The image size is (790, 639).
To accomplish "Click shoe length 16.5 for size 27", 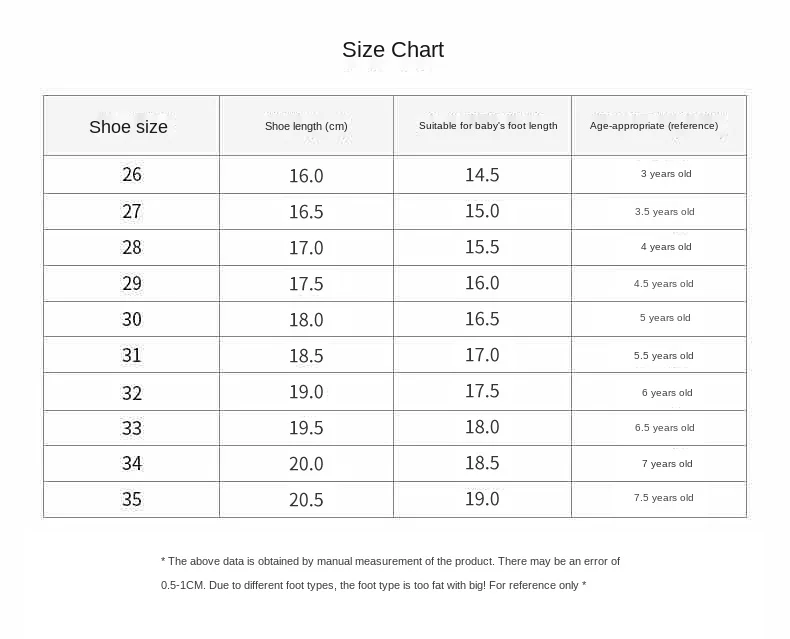I will click(306, 212).
